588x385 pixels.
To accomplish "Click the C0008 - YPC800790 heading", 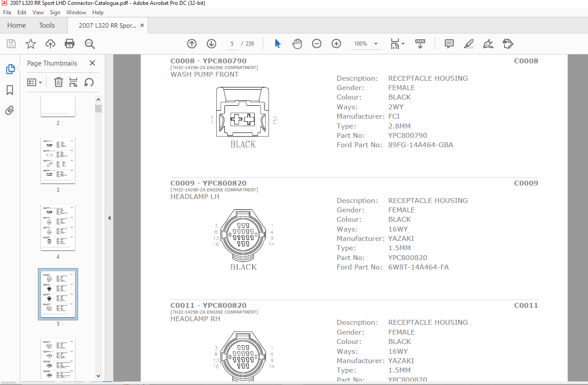I will click(208, 61).
